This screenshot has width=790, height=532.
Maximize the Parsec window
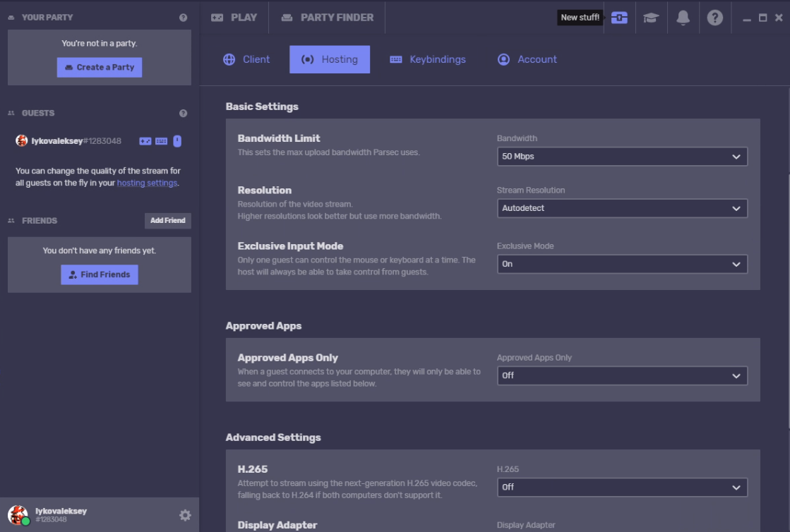(x=762, y=18)
